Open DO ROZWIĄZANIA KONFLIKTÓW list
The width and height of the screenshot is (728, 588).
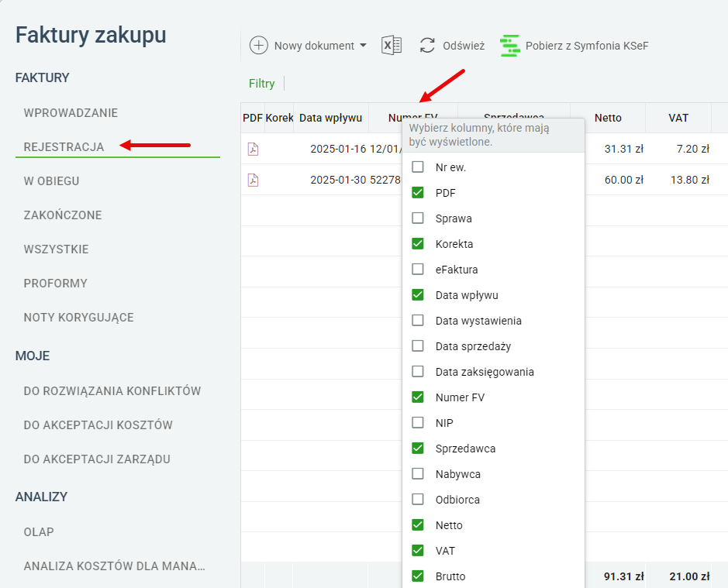pos(112,390)
